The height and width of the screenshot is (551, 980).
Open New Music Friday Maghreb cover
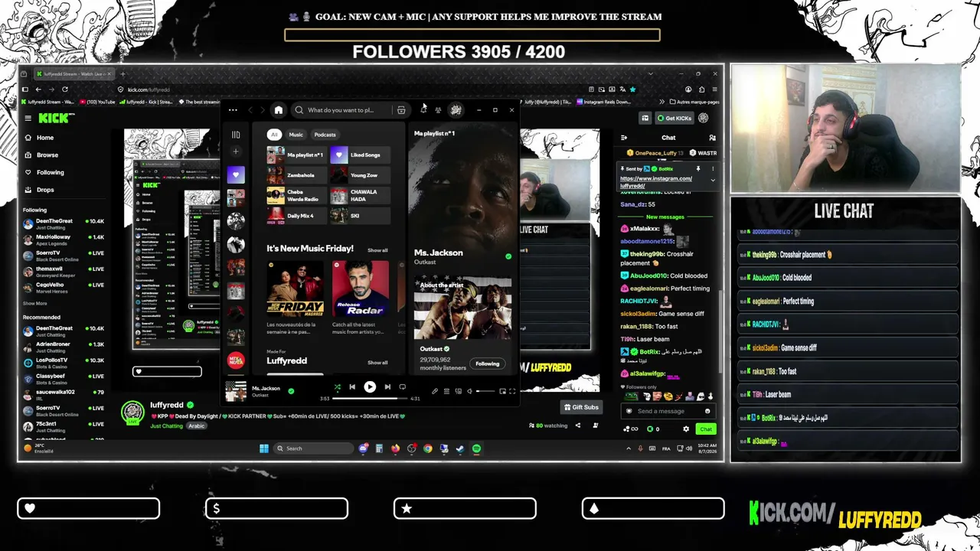tap(296, 289)
